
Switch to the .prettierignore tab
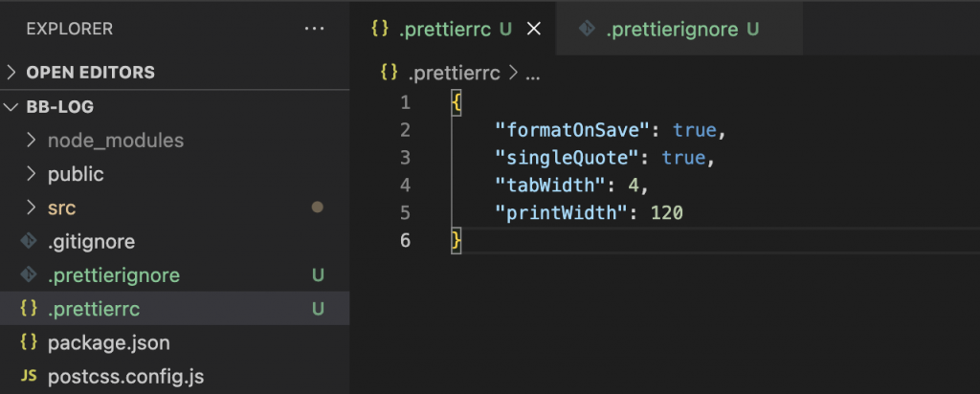[672, 29]
